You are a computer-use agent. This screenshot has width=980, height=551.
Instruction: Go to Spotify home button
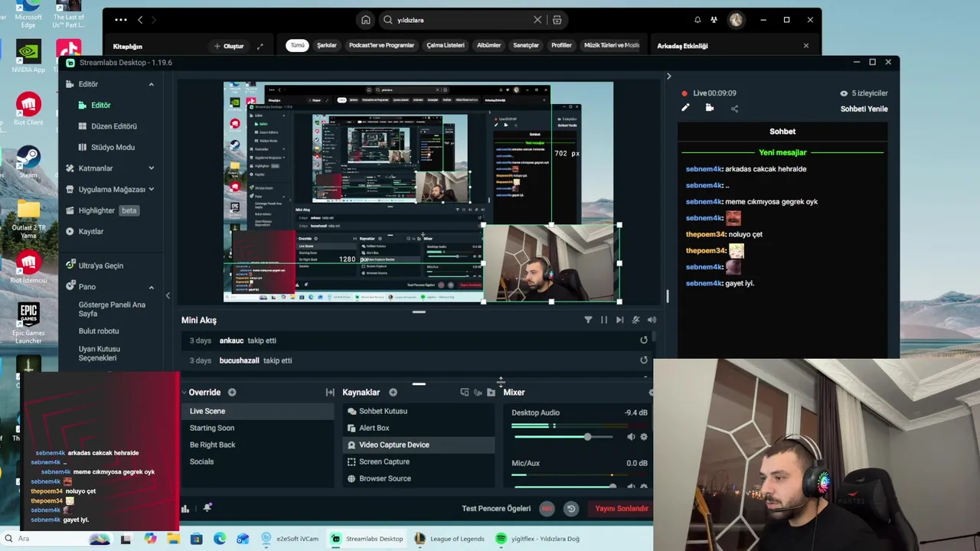pos(366,20)
